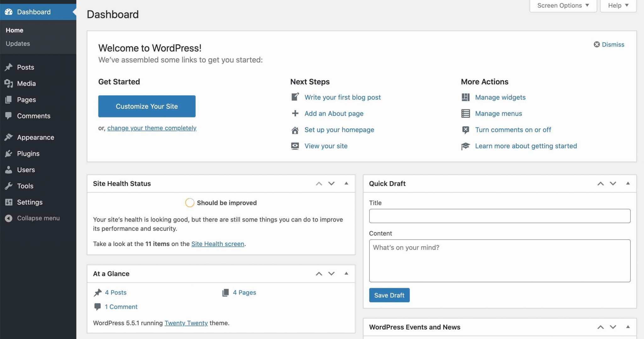Click the Manage widgets icon
This screenshot has height=339, width=644.
tap(465, 97)
